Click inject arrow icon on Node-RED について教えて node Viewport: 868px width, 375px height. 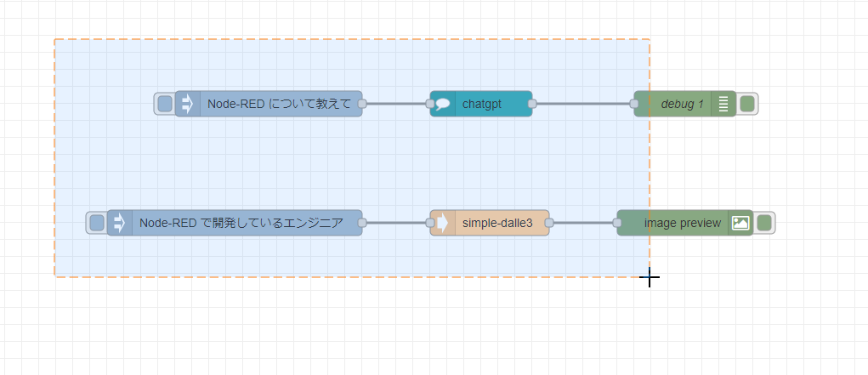point(188,104)
